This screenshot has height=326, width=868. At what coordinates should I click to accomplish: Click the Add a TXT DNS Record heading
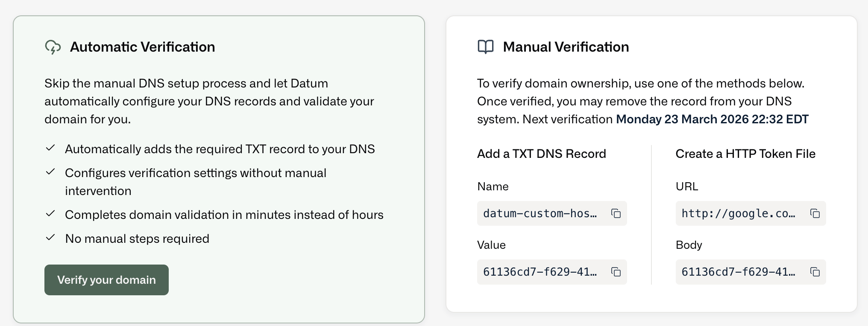pos(542,154)
